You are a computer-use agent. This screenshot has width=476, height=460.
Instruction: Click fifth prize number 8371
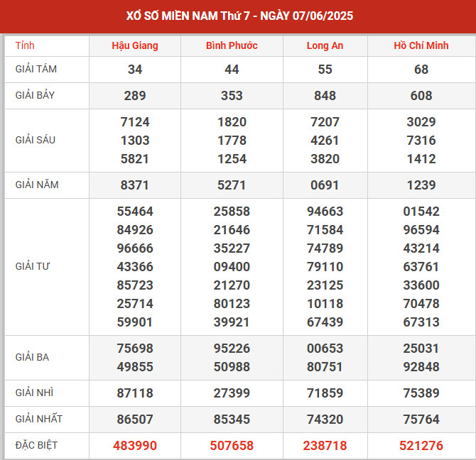click(135, 185)
